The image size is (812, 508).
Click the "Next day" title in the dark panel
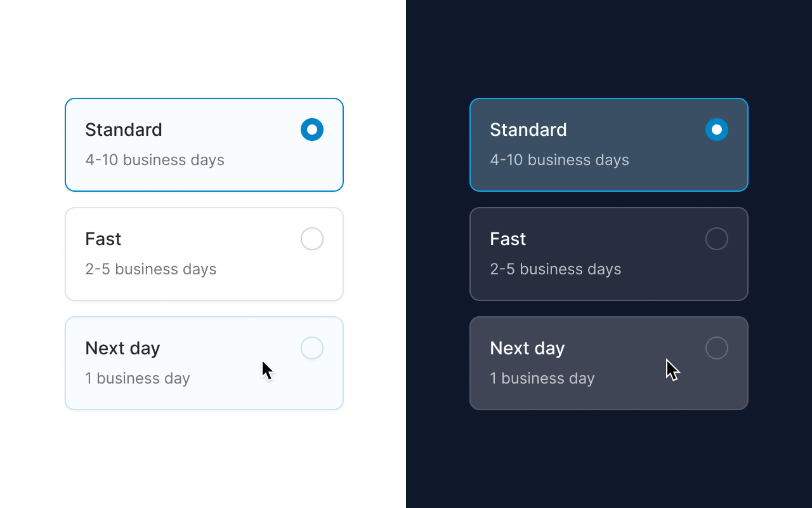coord(527,348)
